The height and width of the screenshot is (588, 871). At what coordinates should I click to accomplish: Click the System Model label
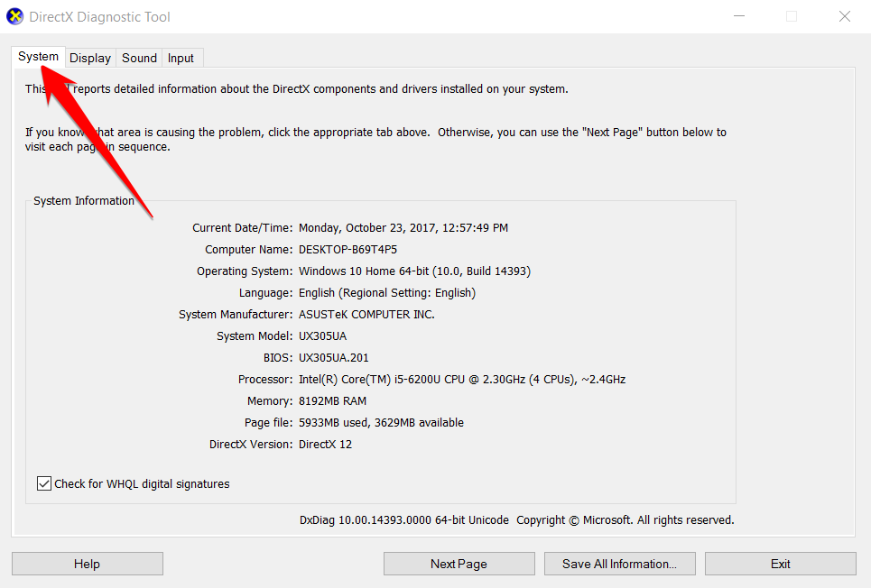pyautogui.click(x=255, y=335)
